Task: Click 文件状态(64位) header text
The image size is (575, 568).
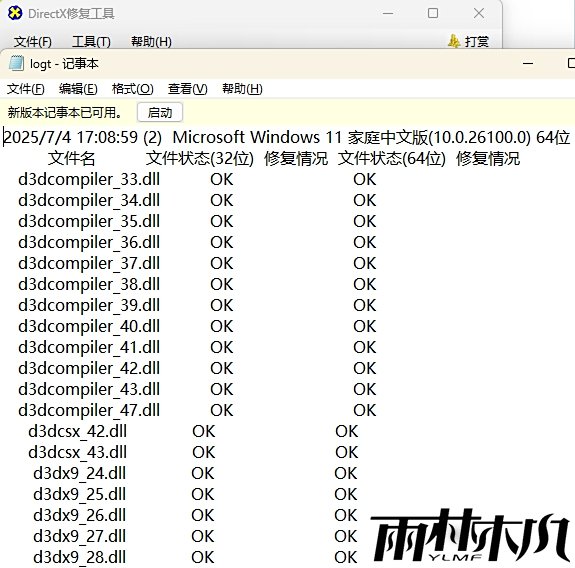Action: pyautogui.click(x=392, y=159)
